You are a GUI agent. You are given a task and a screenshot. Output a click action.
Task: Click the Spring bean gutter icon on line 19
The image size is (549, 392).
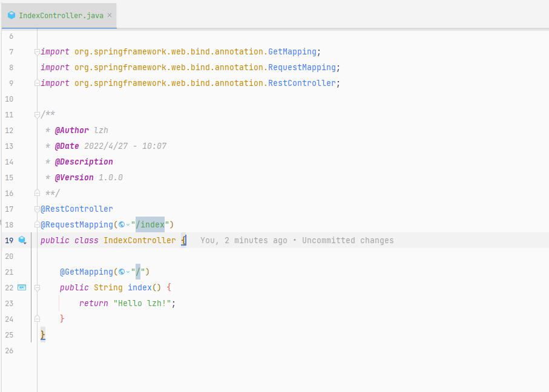pos(22,240)
